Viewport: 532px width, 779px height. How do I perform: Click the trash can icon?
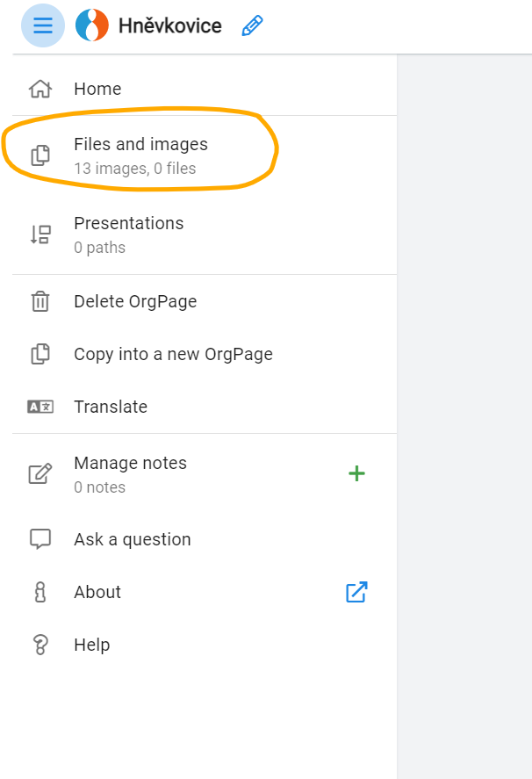click(40, 301)
